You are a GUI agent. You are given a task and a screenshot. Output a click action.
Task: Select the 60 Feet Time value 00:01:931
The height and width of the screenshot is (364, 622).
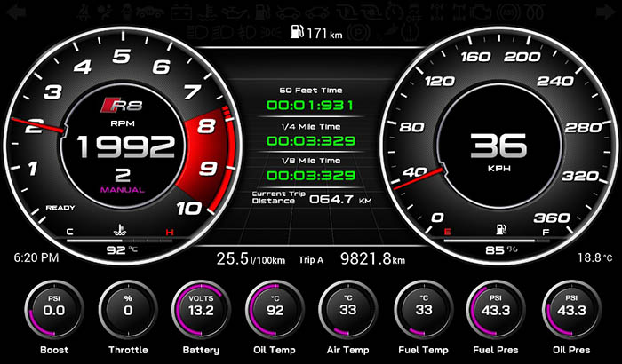pos(310,106)
